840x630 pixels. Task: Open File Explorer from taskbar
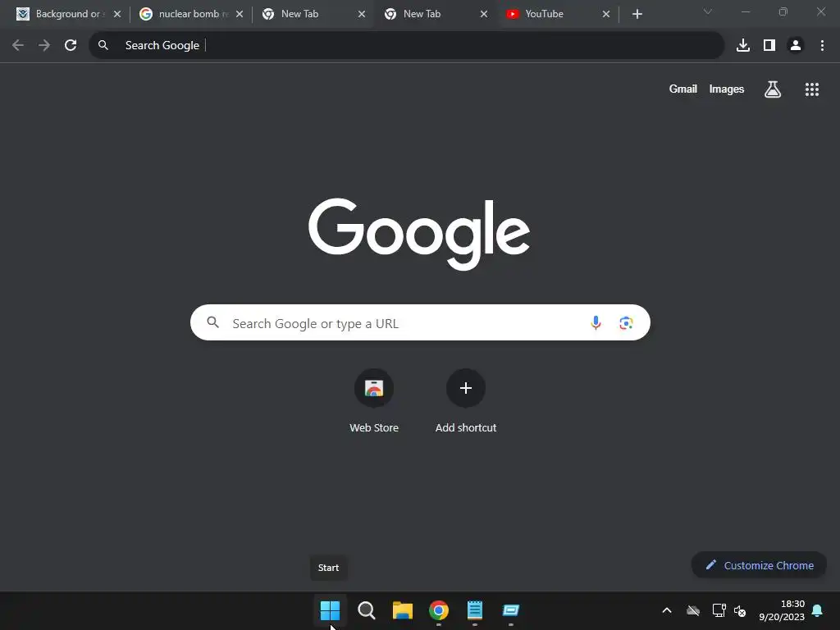402,610
